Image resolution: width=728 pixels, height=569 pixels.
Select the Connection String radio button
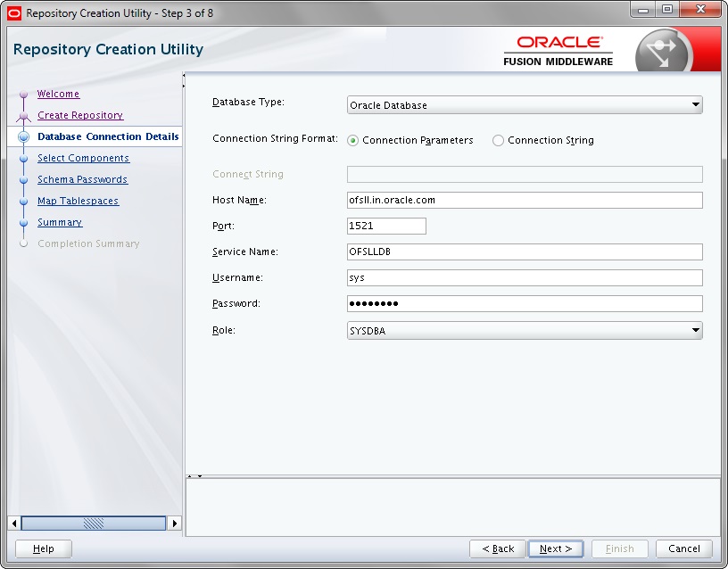point(498,141)
